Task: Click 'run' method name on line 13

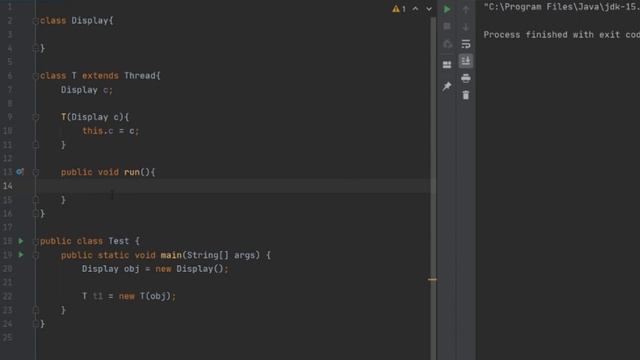Action: click(131, 172)
